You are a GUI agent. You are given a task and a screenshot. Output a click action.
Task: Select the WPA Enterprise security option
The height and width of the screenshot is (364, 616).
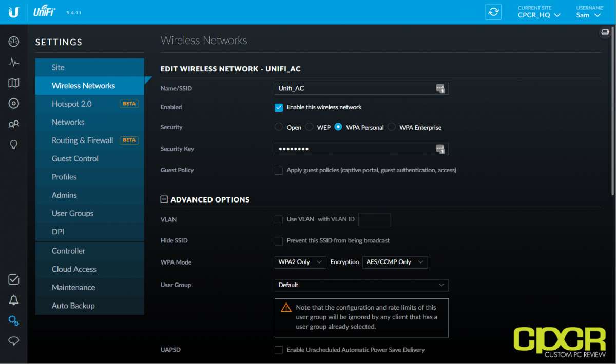point(391,127)
